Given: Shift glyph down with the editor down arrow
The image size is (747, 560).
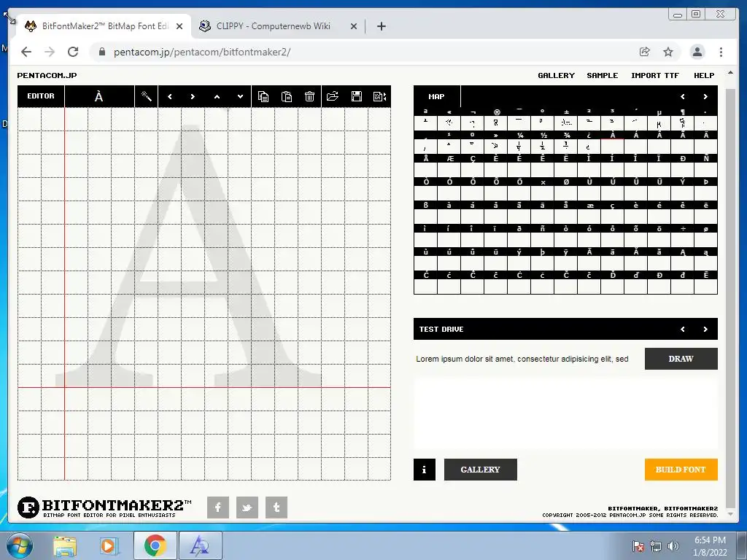Looking at the screenshot, I should tap(240, 97).
